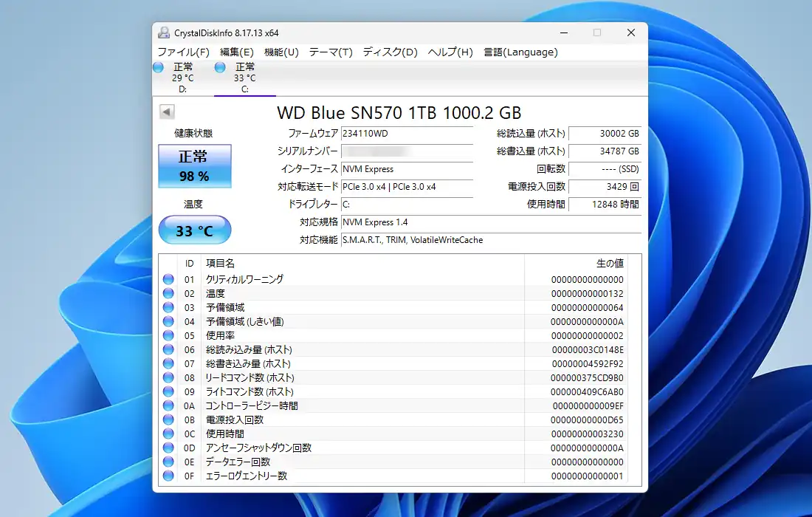Click status orb for クリティカルワーニング row
This screenshot has height=517, width=812.
point(168,279)
